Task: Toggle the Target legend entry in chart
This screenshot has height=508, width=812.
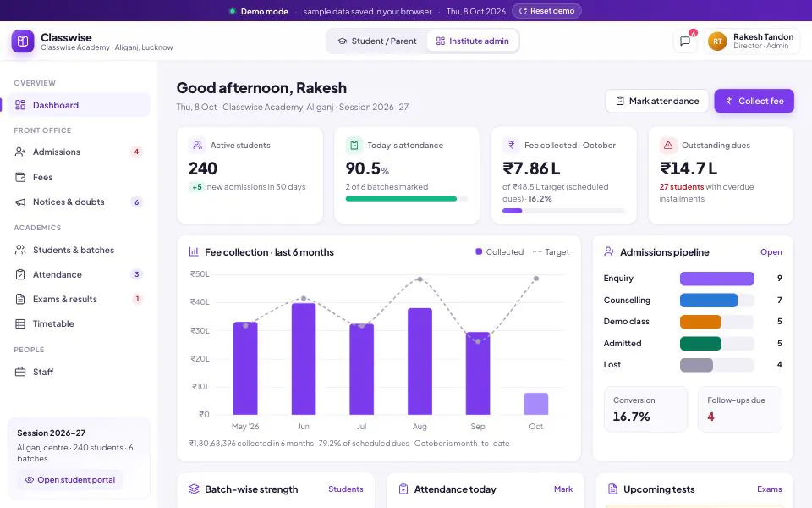Action: 551,252
